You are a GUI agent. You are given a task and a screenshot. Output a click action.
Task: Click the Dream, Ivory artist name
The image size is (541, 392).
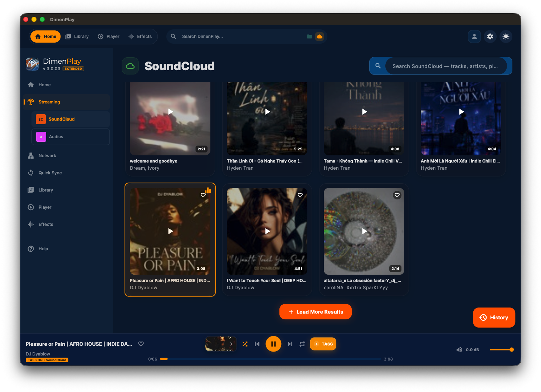145,168
